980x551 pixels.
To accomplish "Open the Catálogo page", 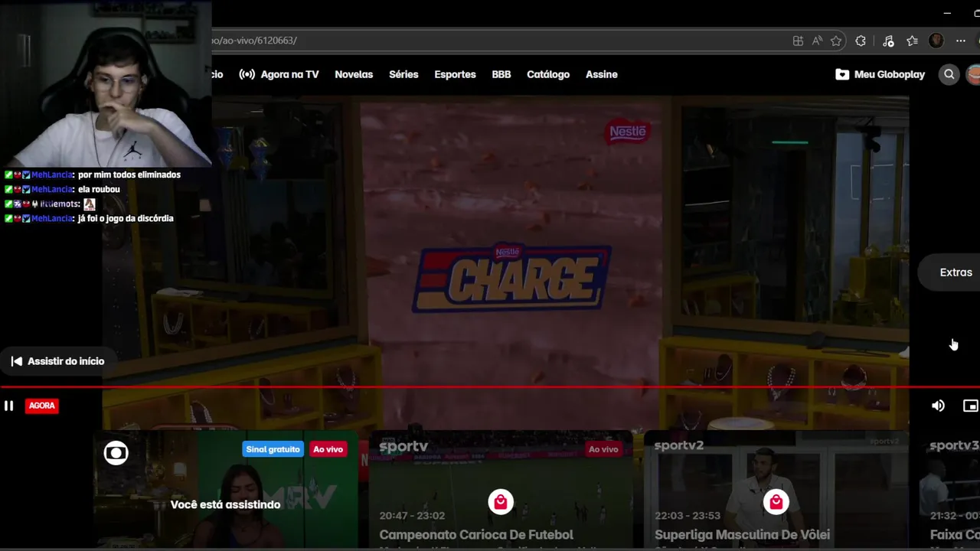I will (548, 74).
